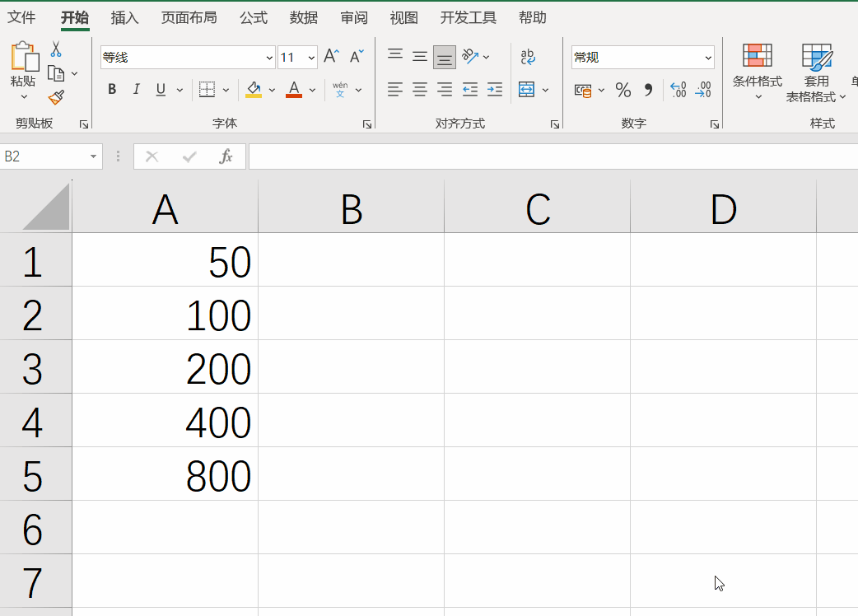Toggle bold formatting
The height and width of the screenshot is (616, 858).
112,89
